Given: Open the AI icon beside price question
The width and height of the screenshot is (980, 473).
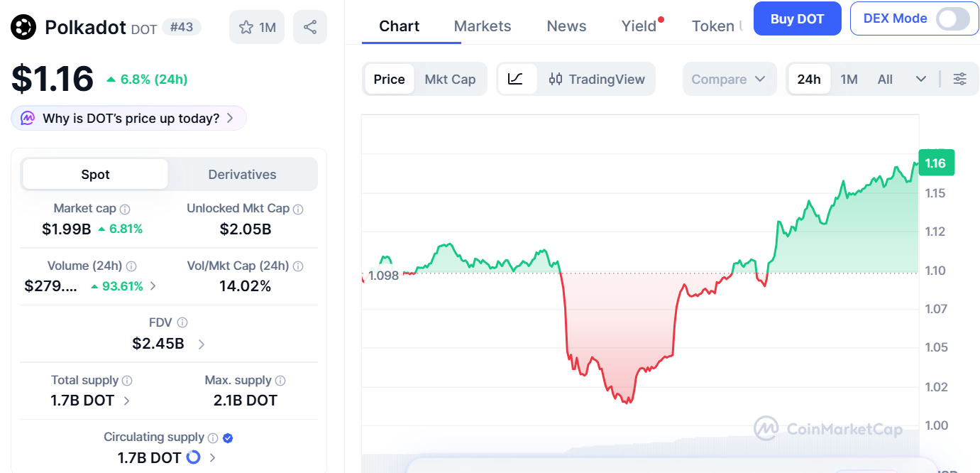Looking at the screenshot, I should click(28, 118).
